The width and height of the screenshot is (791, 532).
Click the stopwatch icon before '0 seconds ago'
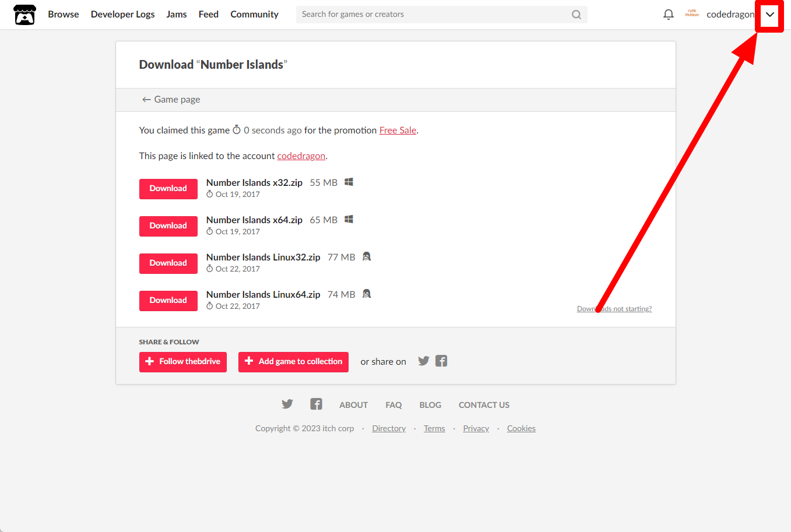pos(237,129)
